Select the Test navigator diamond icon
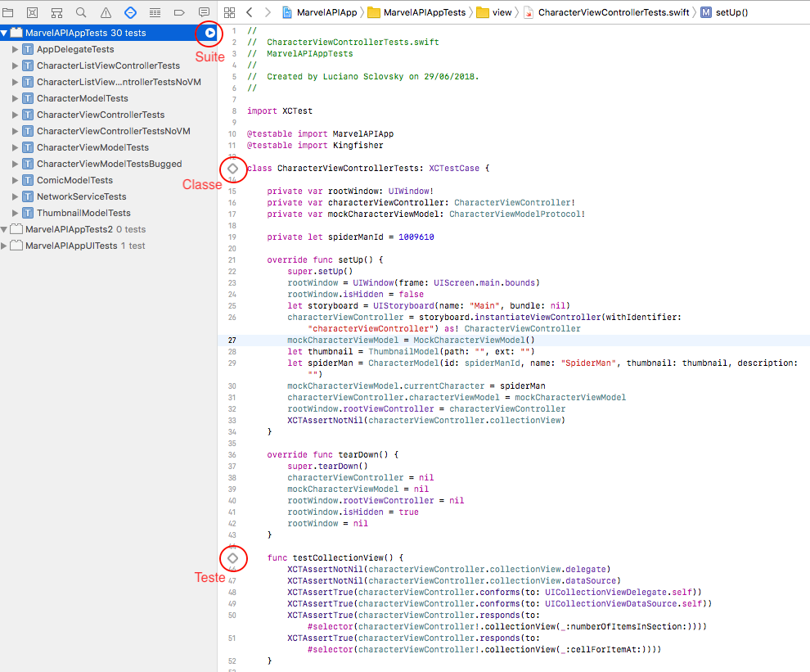This screenshot has width=810, height=672. point(130,12)
